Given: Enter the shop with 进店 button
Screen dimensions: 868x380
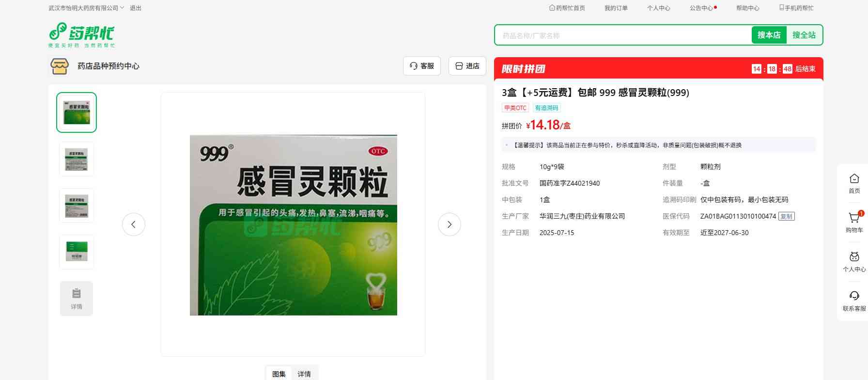Looking at the screenshot, I should click(x=467, y=66).
